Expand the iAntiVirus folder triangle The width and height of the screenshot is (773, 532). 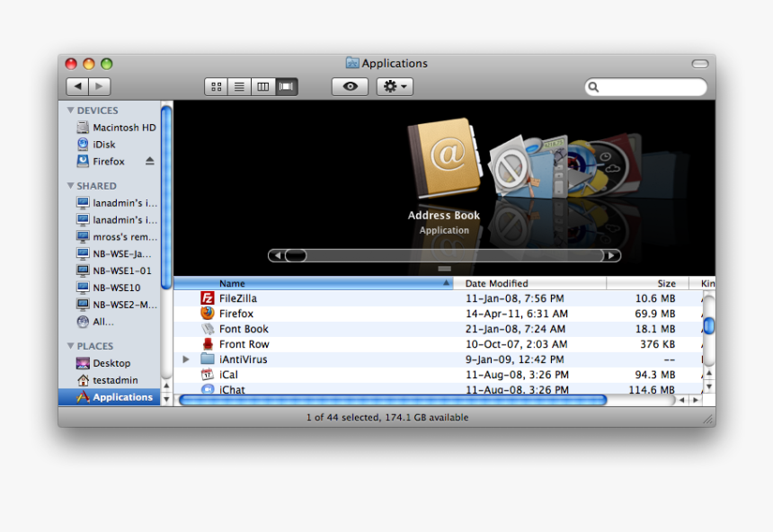click(185, 359)
